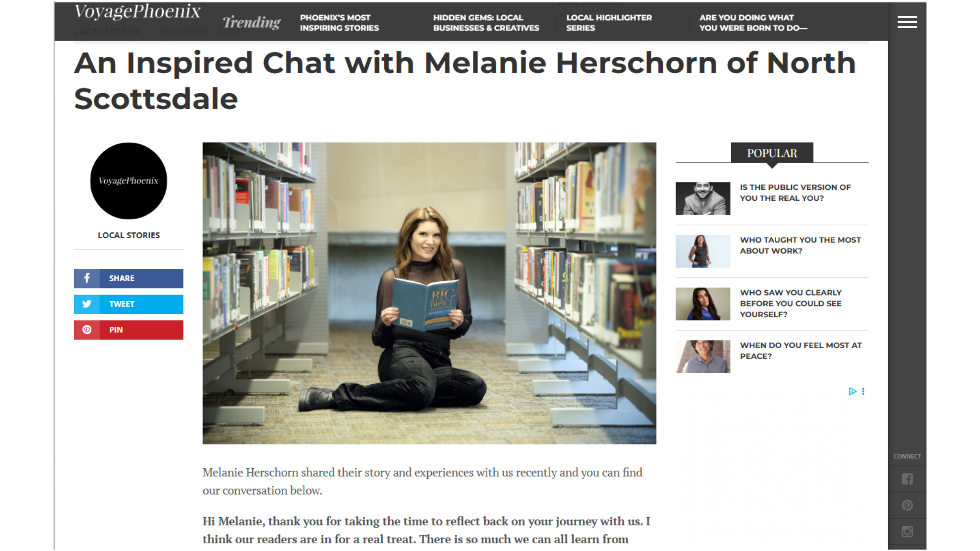This screenshot has width=980, height=551.
Task: Share the article on Facebook
Action: point(128,278)
